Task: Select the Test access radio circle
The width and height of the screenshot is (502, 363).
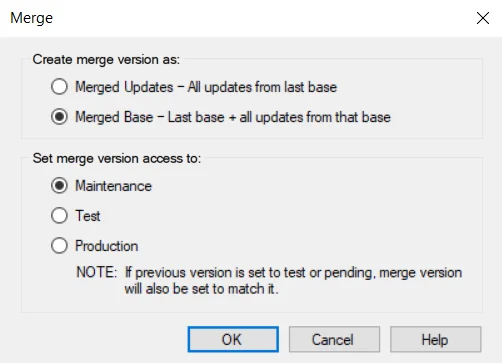Action: pyautogui.click(x=59, y=215)
